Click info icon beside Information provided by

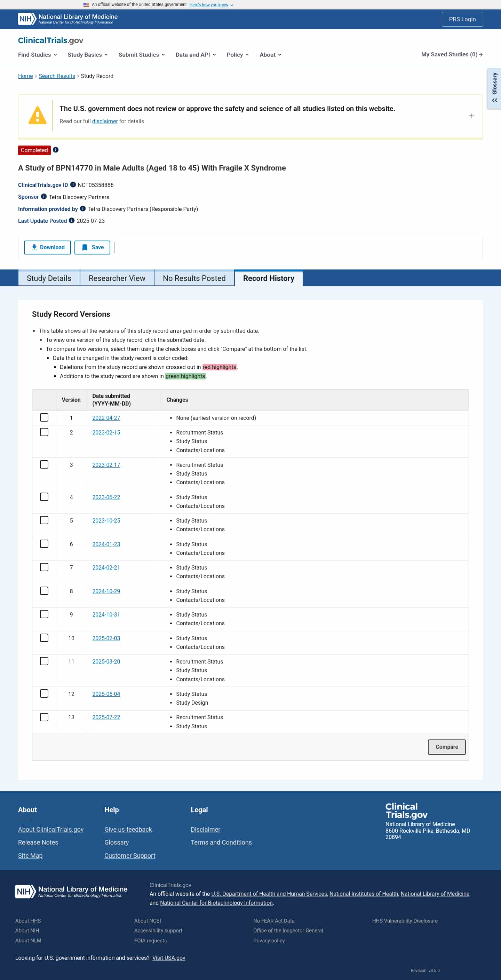(82, 209)
